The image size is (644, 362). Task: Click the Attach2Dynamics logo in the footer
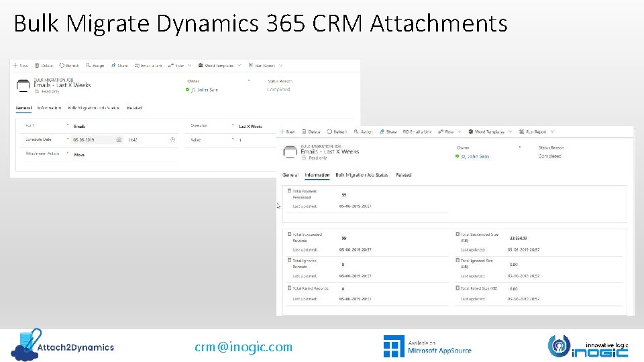[62, 345]
